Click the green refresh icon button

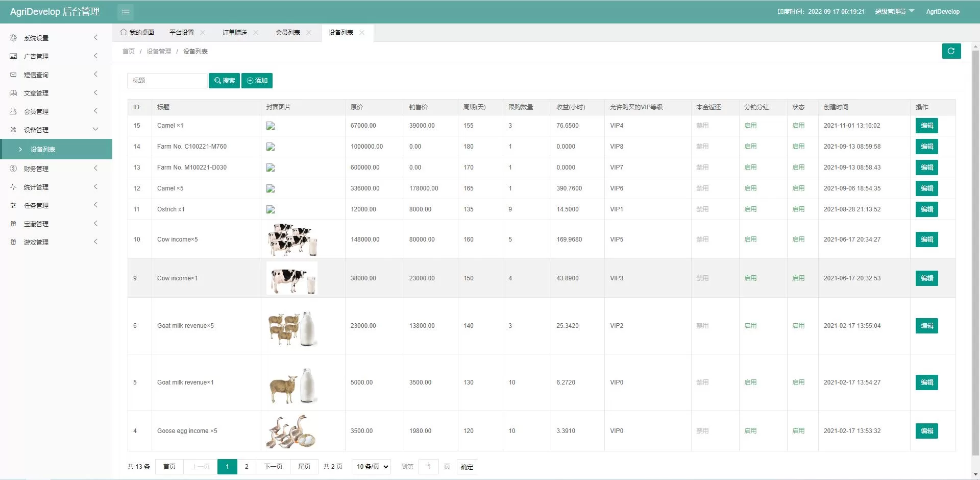[x=951, y=51]
